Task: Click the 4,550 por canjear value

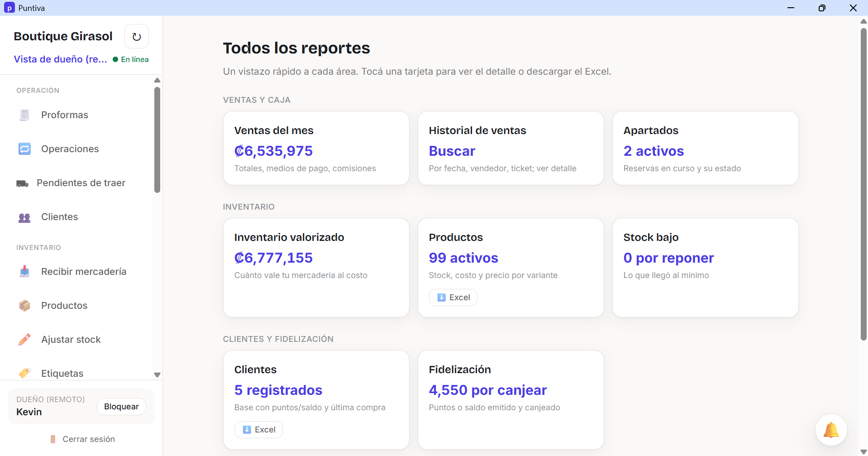Action: point(488,390)
